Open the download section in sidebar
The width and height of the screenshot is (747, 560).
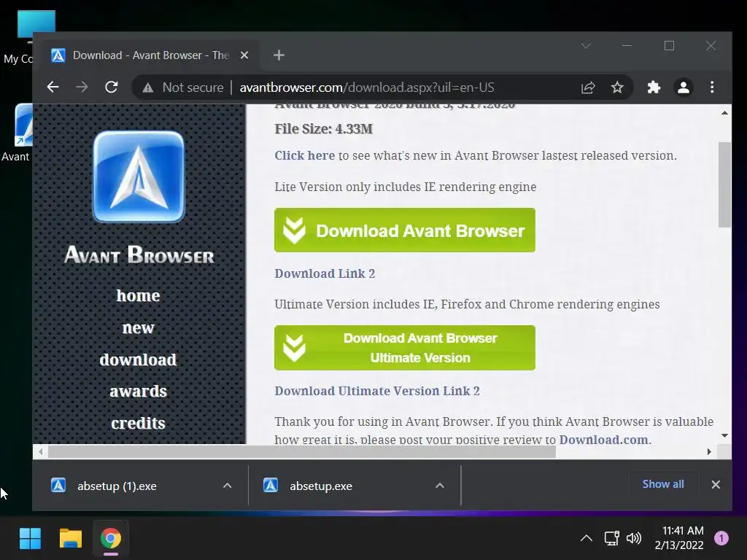pos(138,359)
